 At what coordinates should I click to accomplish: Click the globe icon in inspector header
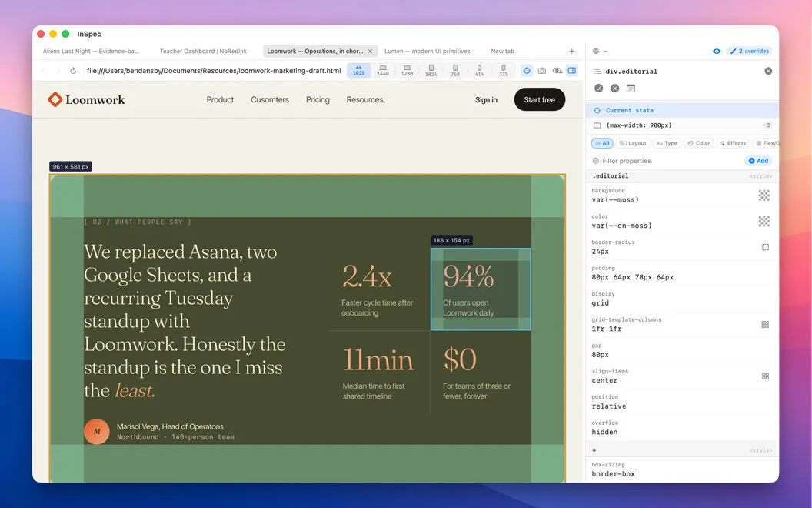click(595, 52)
